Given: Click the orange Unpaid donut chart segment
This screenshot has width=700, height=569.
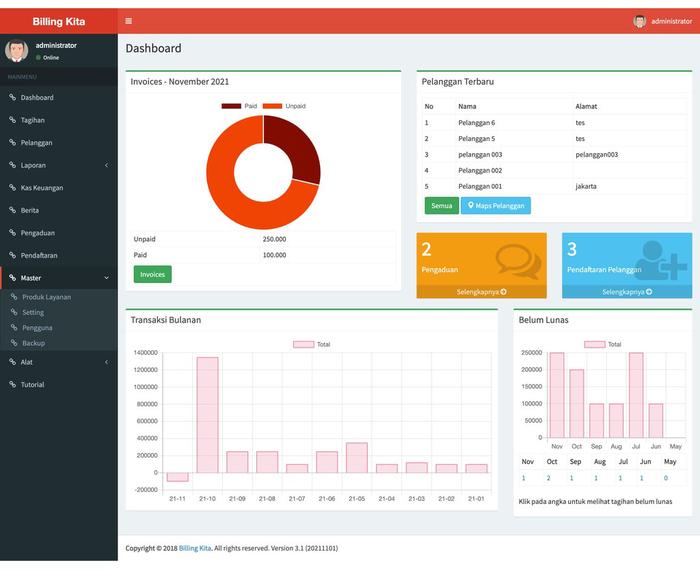Looking at the screenshot, I should pos(230,197).
